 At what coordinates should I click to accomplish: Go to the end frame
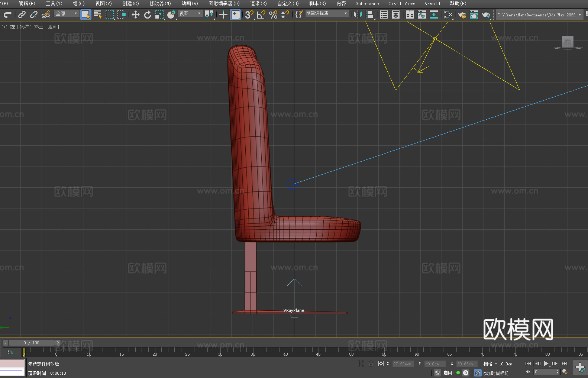[565, 364]
